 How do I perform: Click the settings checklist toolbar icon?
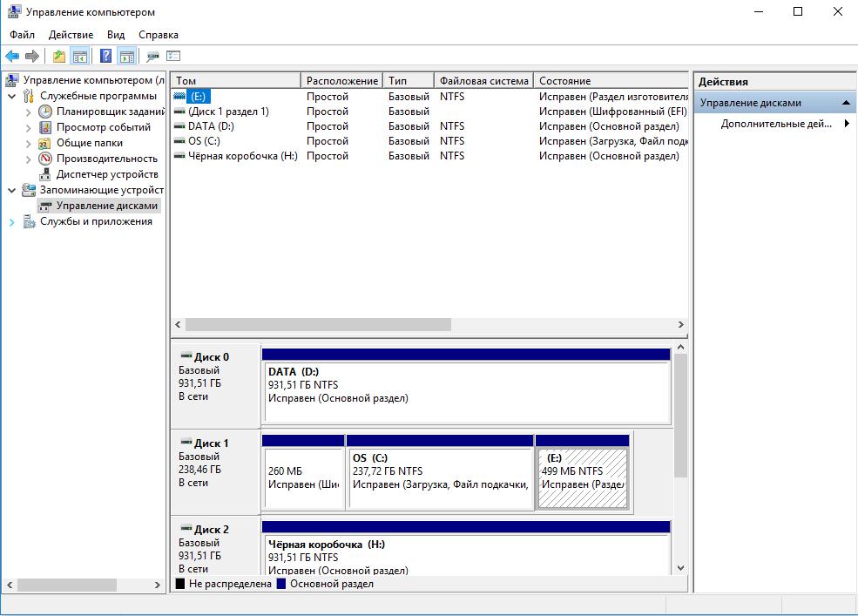tap(173, 56)
